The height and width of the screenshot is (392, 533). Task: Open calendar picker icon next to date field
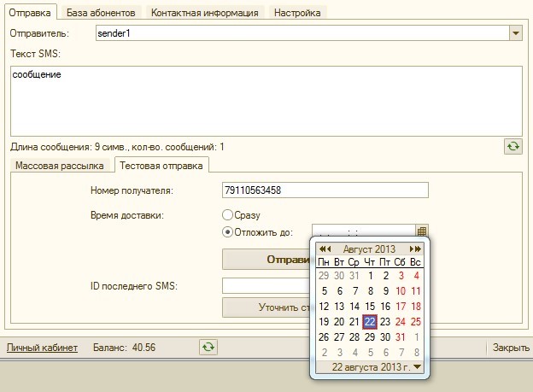click(x=421, y=231)
